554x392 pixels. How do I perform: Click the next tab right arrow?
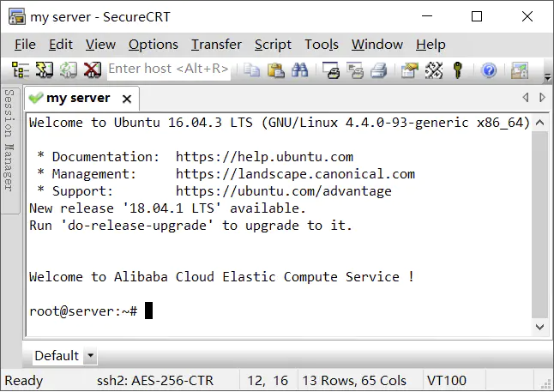pyautogui.click(x=542, y=97)
